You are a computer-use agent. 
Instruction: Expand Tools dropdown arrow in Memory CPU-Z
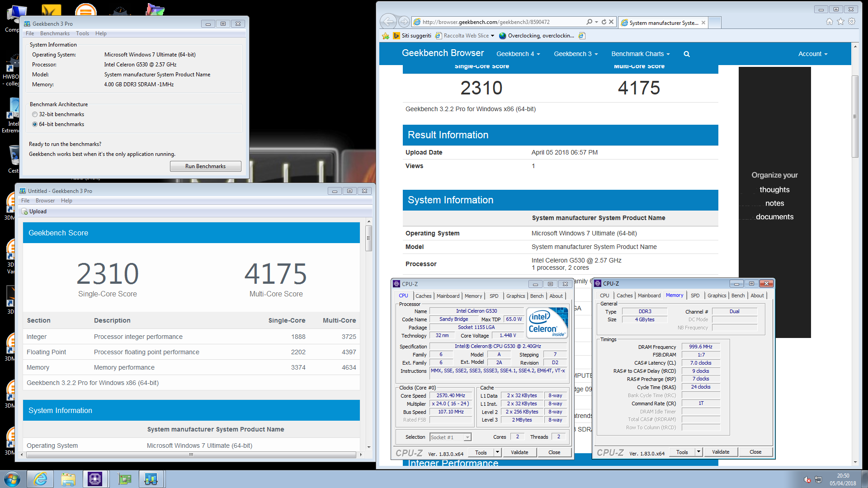coord(698,452)
